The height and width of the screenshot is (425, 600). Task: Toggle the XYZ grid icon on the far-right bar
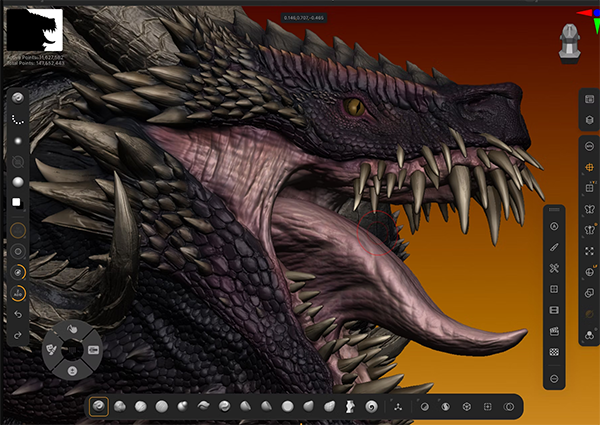(589, 188)
